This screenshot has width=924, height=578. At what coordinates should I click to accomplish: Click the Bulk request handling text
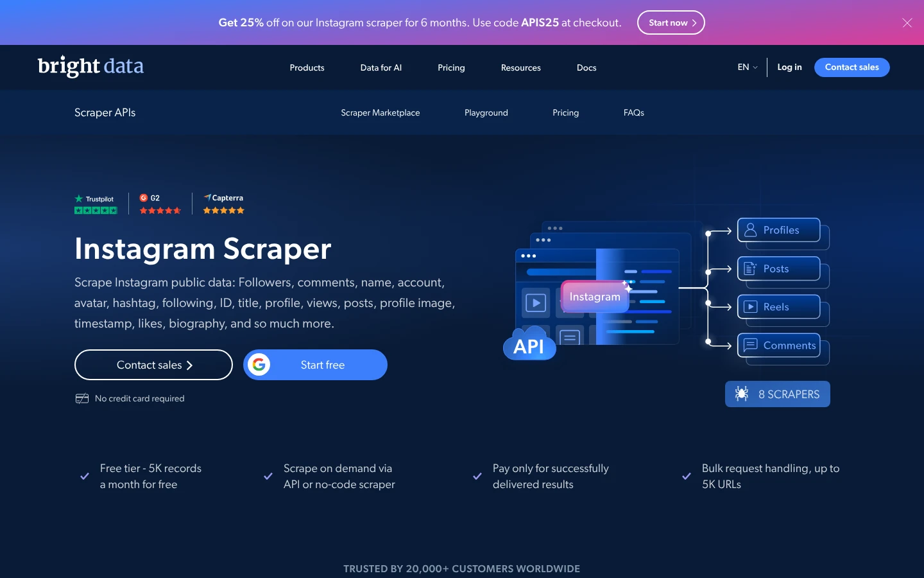[x=771, y=477]
